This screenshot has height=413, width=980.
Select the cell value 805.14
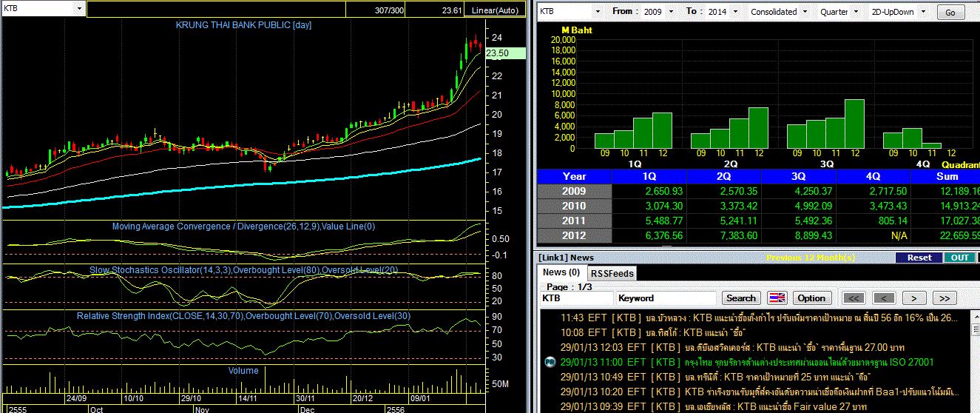pos(873,221)
